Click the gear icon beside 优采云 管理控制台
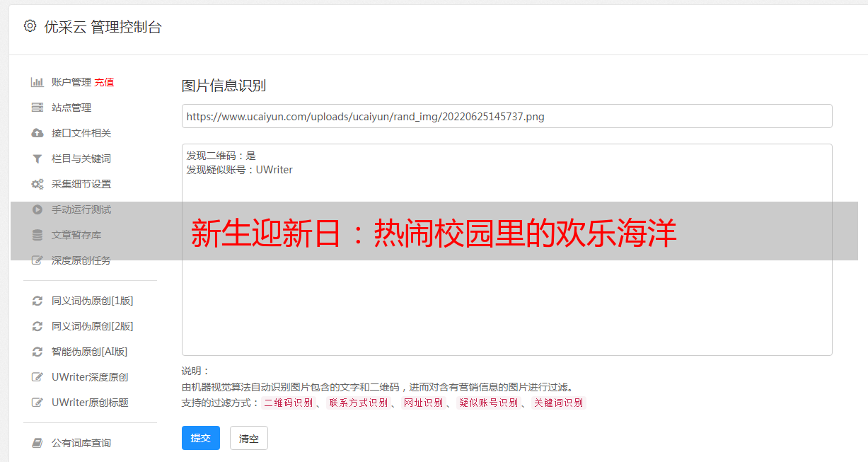The image size is (868, 462). tap(30, 26)
